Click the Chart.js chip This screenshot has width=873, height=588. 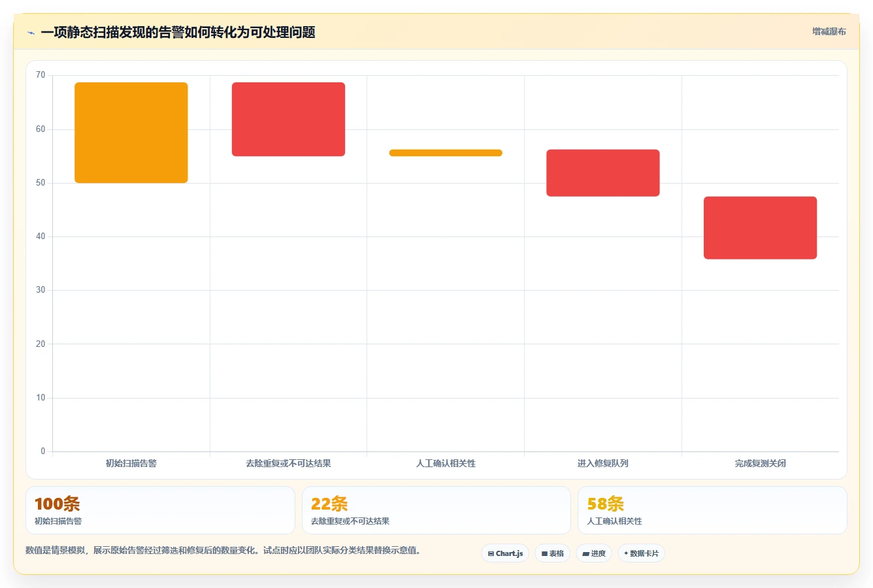pos(505,553)
